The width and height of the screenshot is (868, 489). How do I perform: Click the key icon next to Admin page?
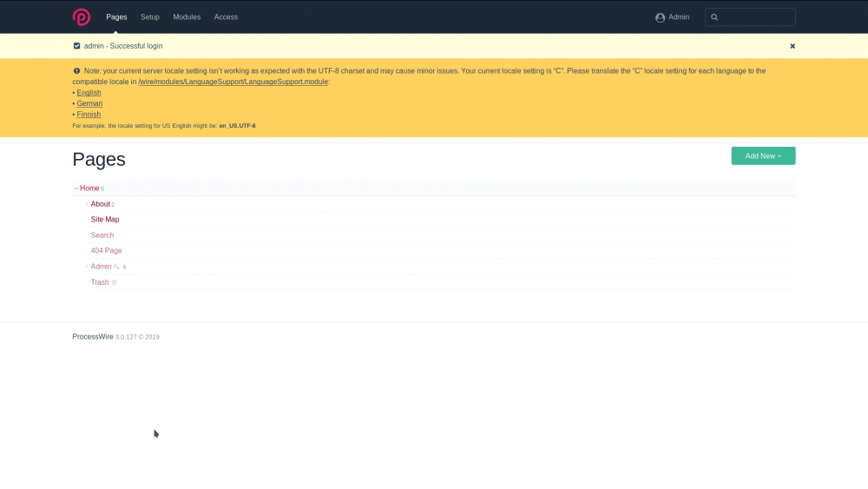tap(116, 267)
